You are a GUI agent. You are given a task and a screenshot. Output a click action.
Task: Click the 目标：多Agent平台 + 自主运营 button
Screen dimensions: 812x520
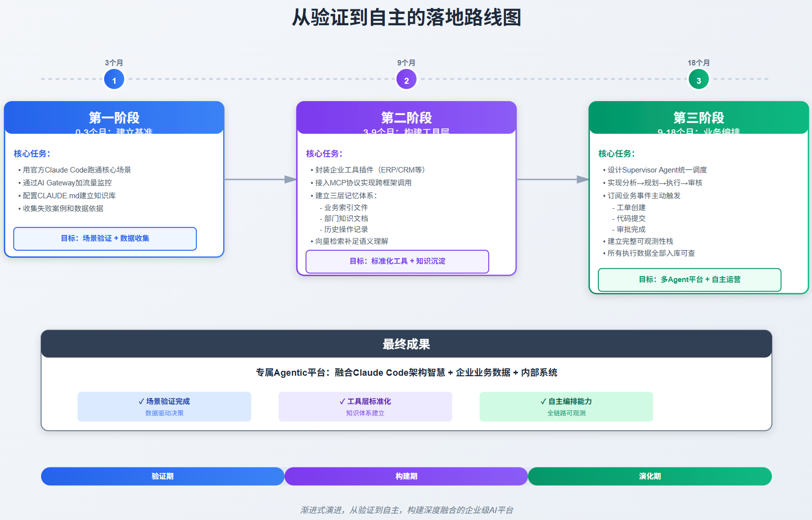[x=690, y=280]
